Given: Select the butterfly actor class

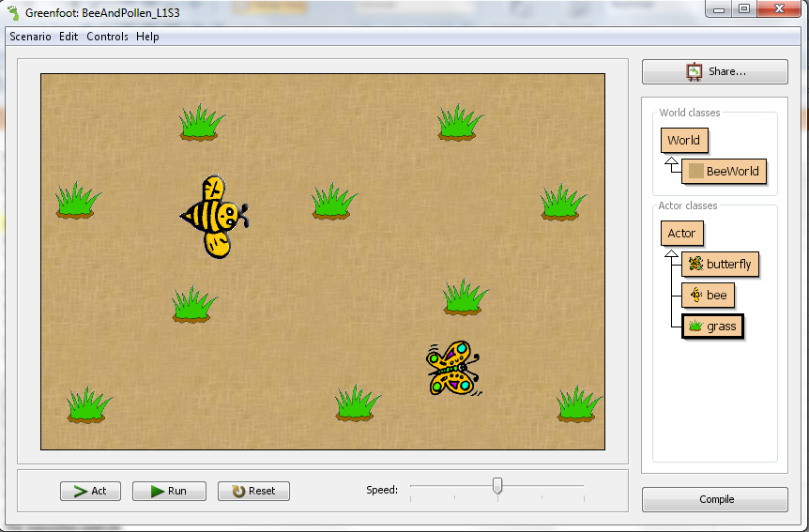Looking at the screenshot, I should tap(720, 265).
